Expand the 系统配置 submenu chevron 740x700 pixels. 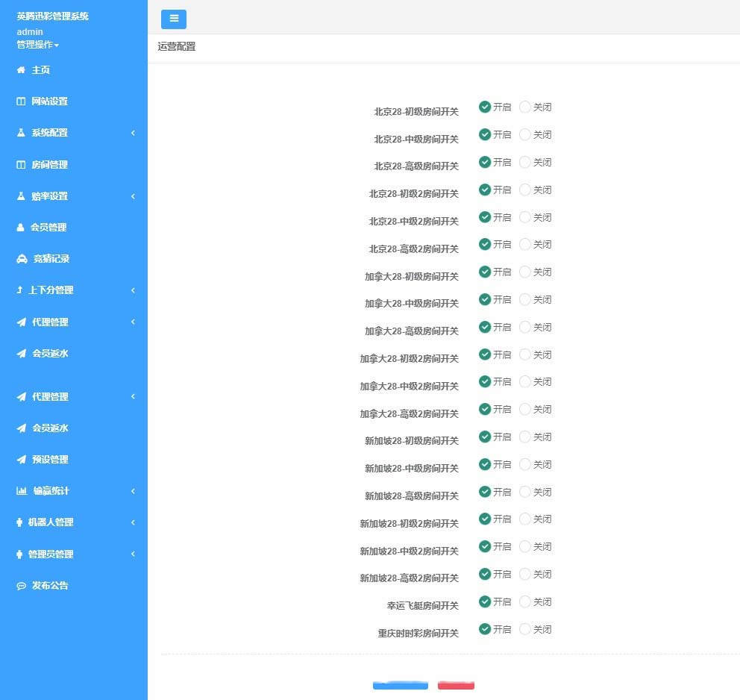coord(133,133)
